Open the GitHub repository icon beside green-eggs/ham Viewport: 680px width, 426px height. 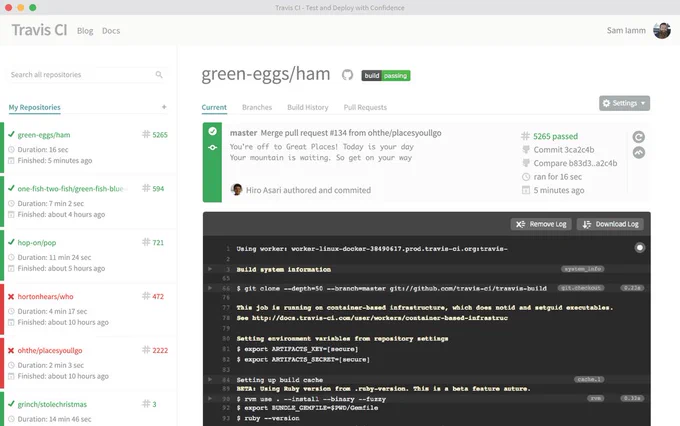(x=347, y=75)
